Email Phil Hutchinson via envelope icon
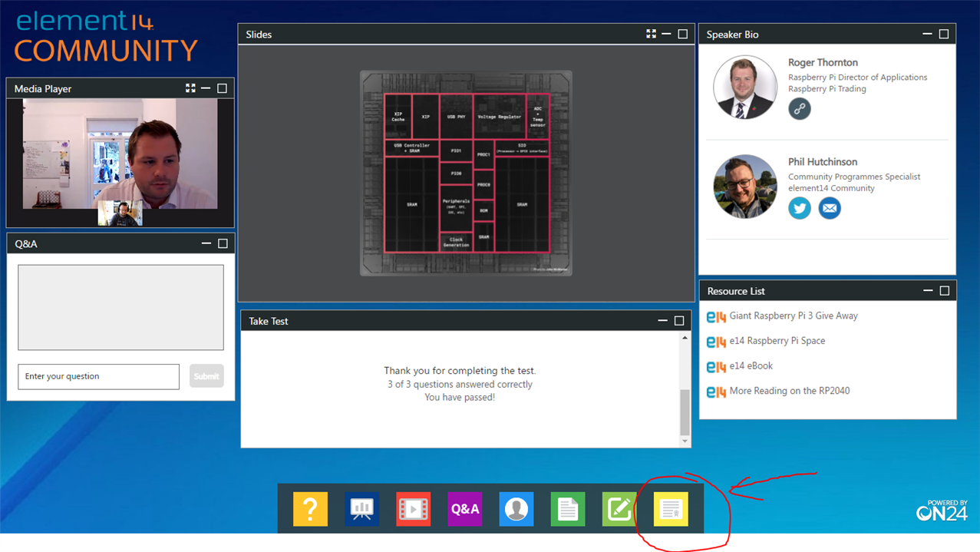This screenshot has height=552, width=980. pyautogui.click(x=829, y=208)
